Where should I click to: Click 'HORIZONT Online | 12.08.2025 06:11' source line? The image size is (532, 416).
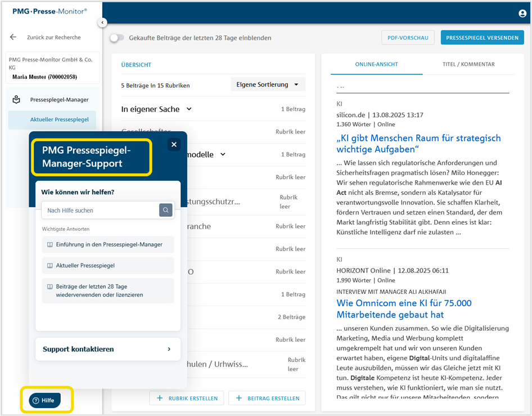pyautogui.click(x=392, y=271)
